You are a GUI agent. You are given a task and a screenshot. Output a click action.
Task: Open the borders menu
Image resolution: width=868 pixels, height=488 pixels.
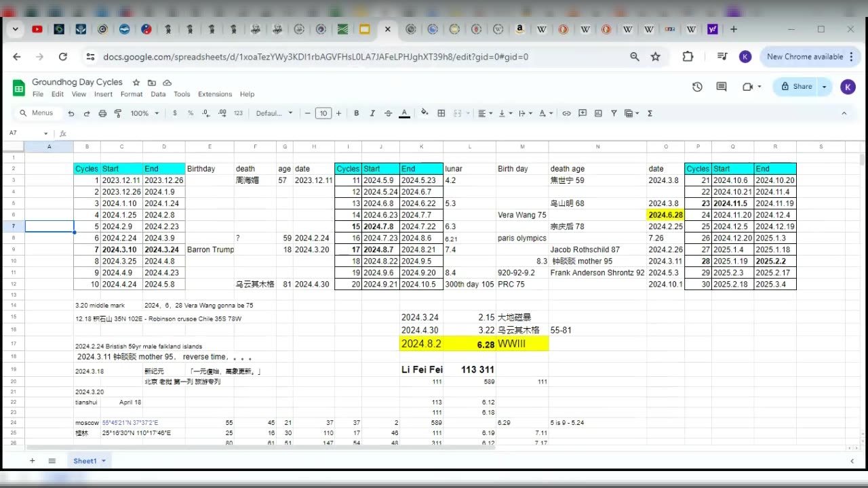click(x=441, y=113)
